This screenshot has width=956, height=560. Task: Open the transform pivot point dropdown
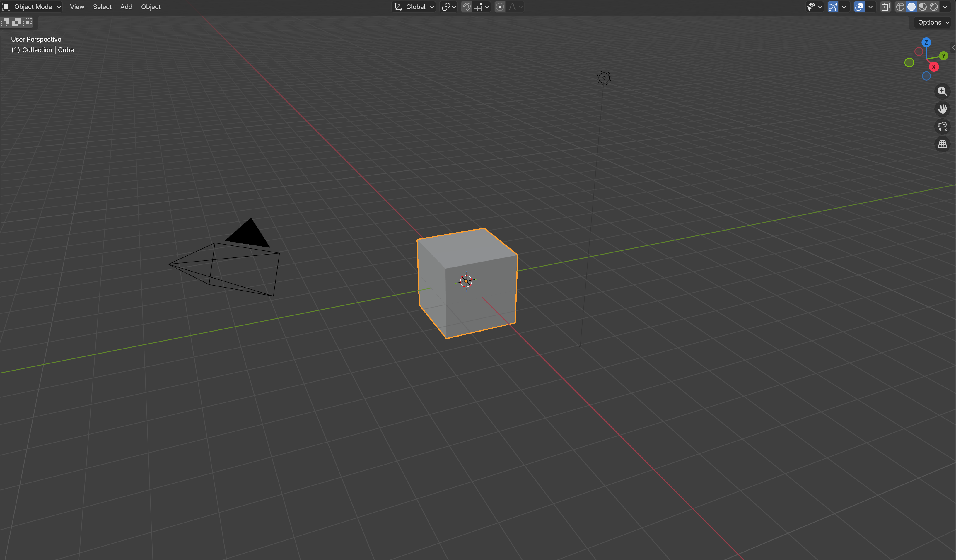tap(448, 7)
